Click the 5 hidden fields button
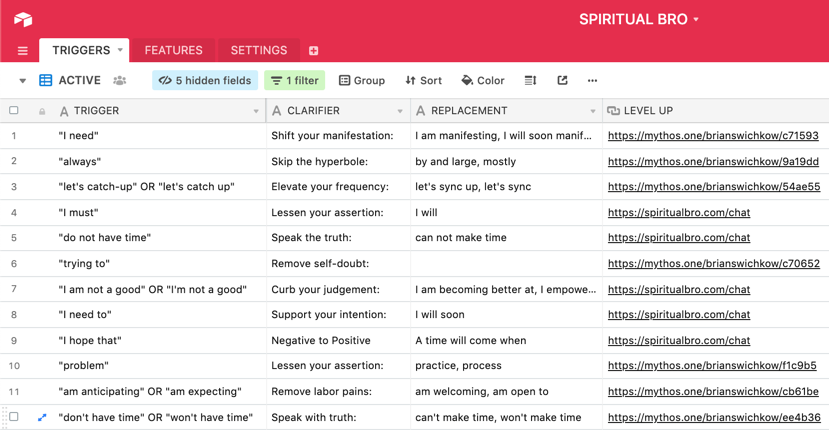Screen dimensions: 829x430 pyautogui.click(x=205, y=80)
